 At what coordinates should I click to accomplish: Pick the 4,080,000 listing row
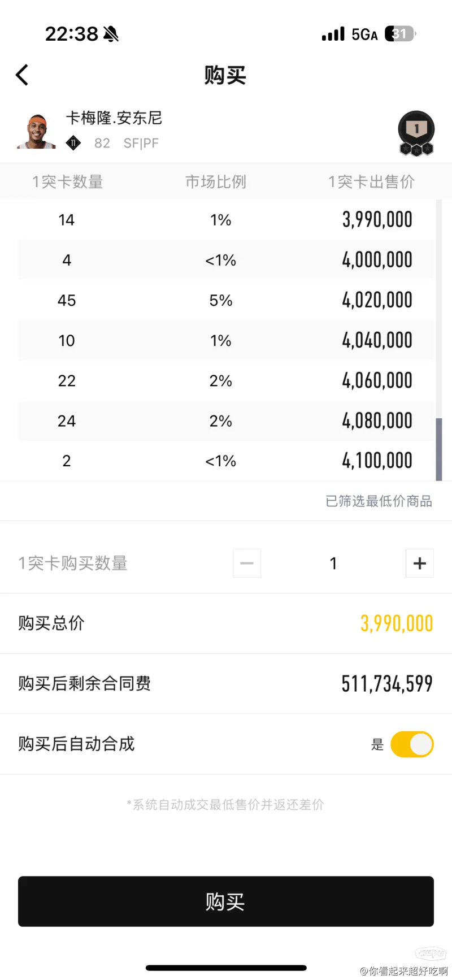click(x=226, y=420)
